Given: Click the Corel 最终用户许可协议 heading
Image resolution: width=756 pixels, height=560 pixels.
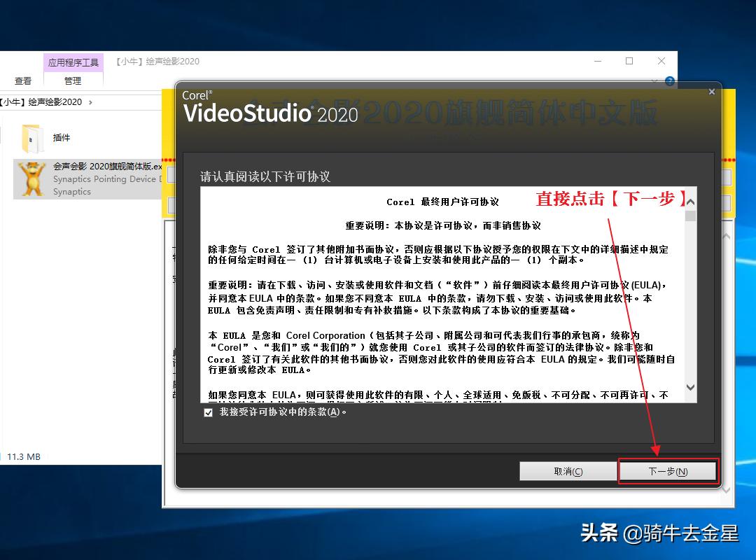Looking at the screenshot, I should (442, 202).
